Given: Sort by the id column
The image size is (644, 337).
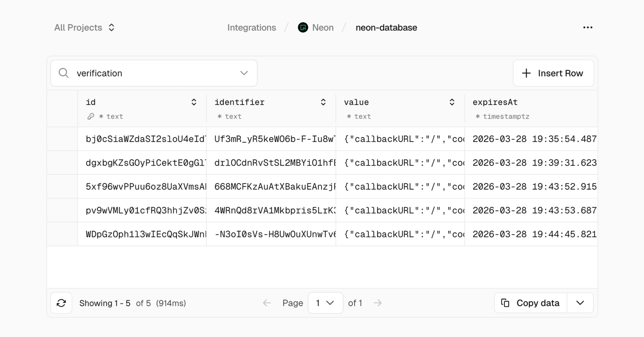Looking at the screenshot, I should tap(194, 102).
